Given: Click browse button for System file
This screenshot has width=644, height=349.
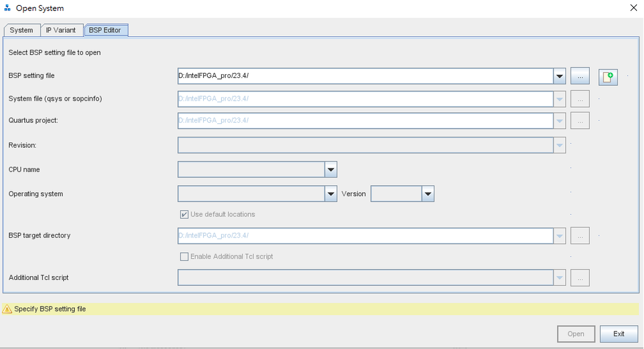Looking at the screenshot, I should click(580, 99).
